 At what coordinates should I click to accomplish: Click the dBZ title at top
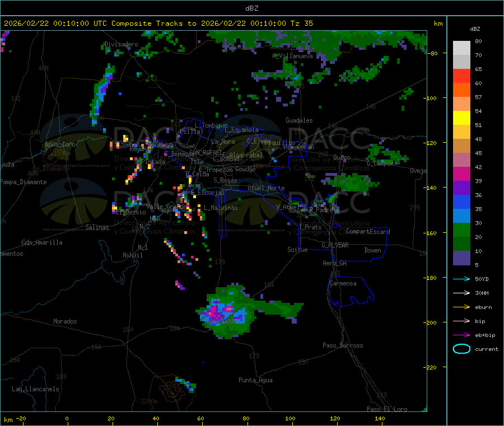click(x=251, y=8)
